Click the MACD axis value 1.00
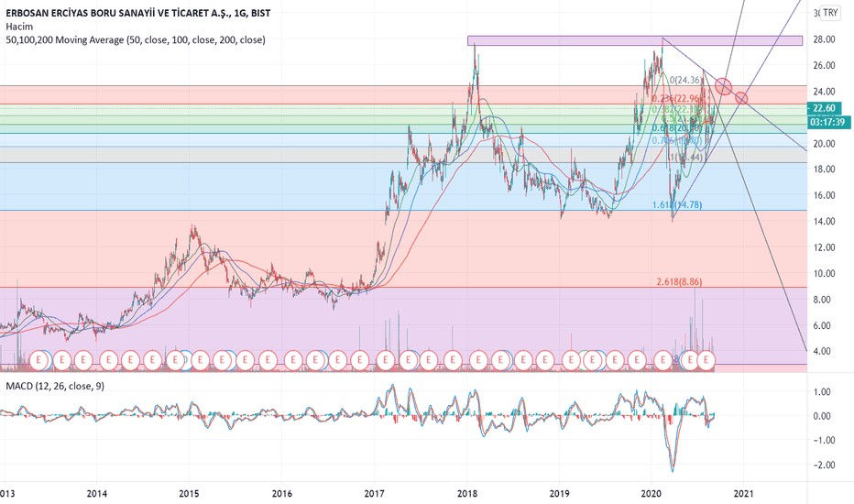 [822, 392]
